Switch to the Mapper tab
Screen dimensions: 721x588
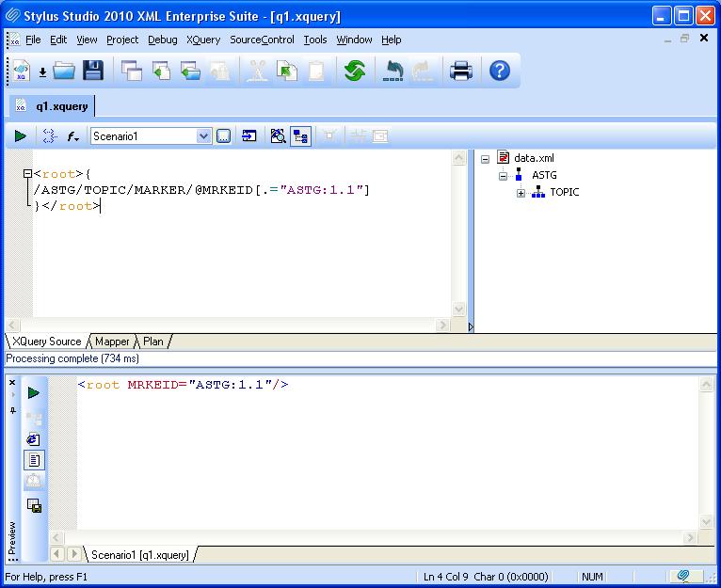click(112, 342)
